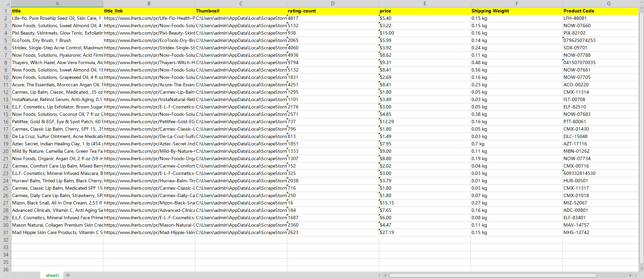The width and height of the screenshot is (644, 279).
Task: Jump to the last sheet using navigation arrow
Action: tap(33, 275)
